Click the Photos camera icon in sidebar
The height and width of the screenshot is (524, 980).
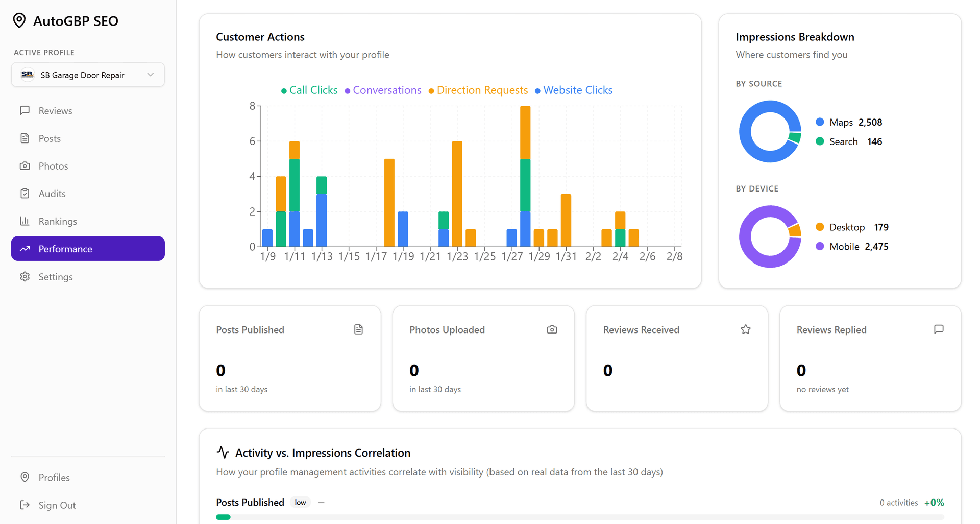[x=25, y=165]
